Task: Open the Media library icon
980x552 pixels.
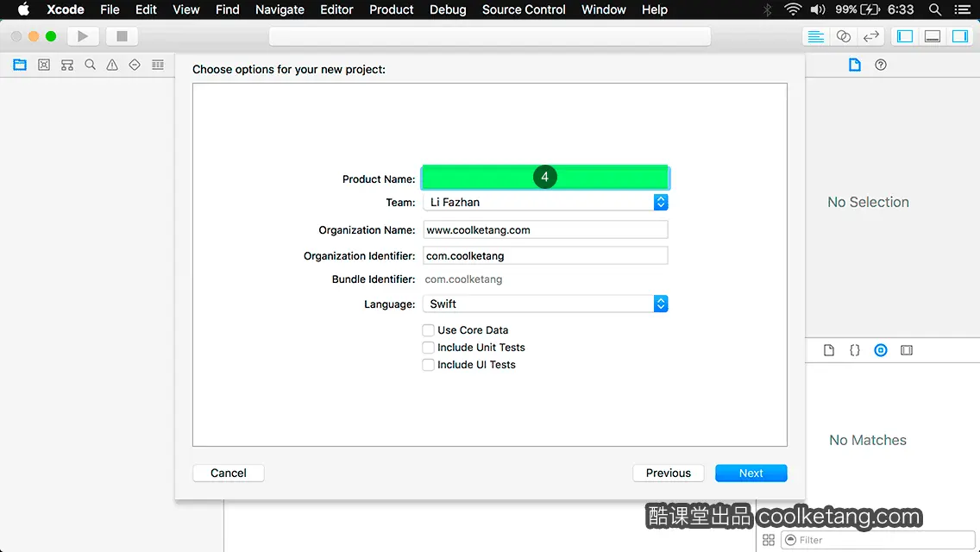Action: click(x=907, y=350)
